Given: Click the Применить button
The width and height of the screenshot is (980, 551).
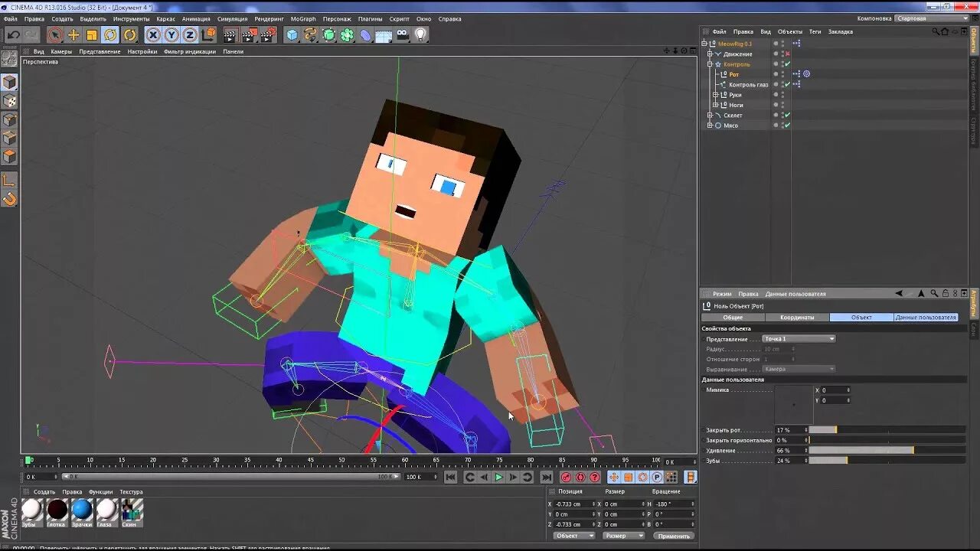Looking at the screenshot, I should click(674, 536).
